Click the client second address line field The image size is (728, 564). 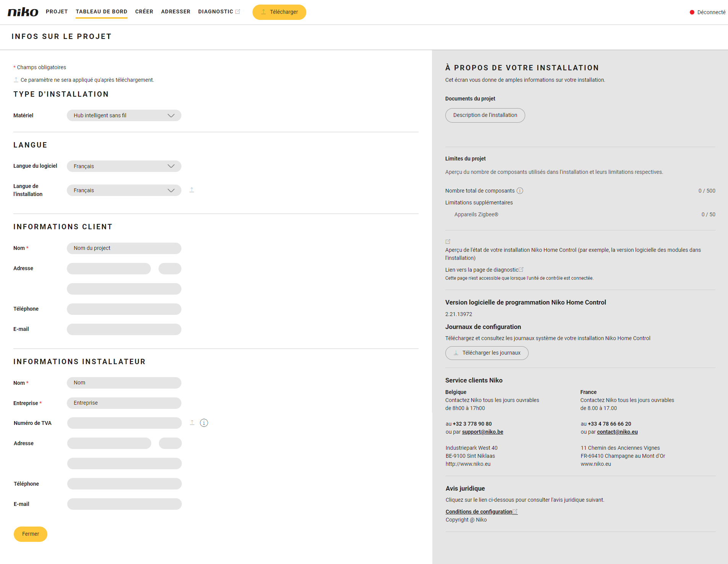[124, 289]
